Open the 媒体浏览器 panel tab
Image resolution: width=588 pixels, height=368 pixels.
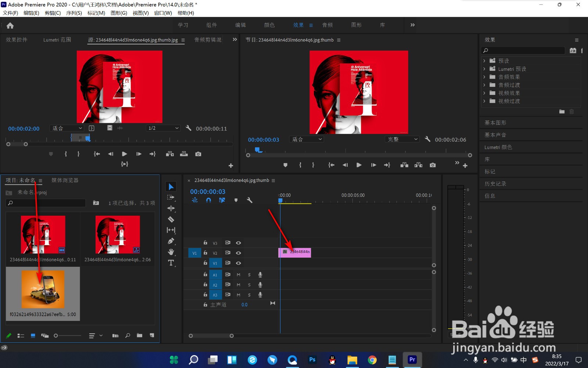pos(65,180)
